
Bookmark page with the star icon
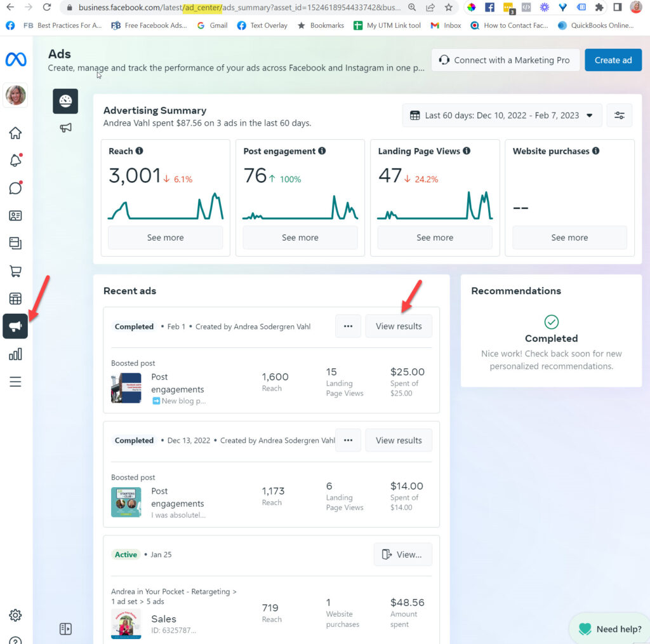[x=449, y=7]
